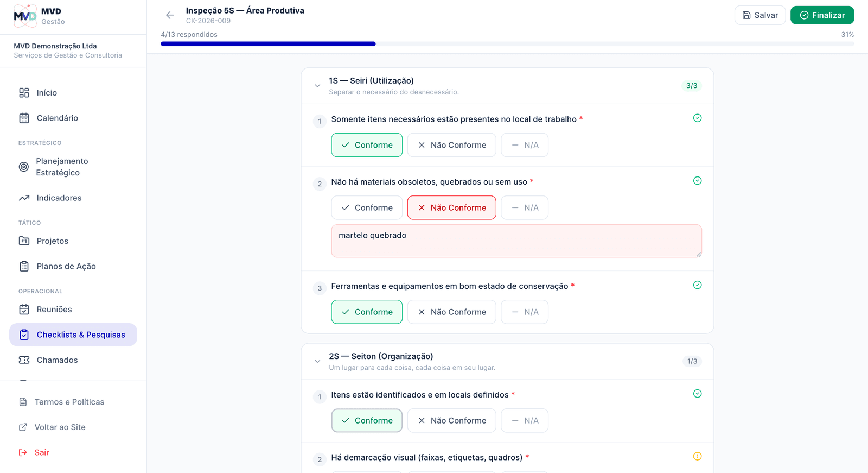Click the 'CK-2026-009' checklist code

click(x=208, y=21)
